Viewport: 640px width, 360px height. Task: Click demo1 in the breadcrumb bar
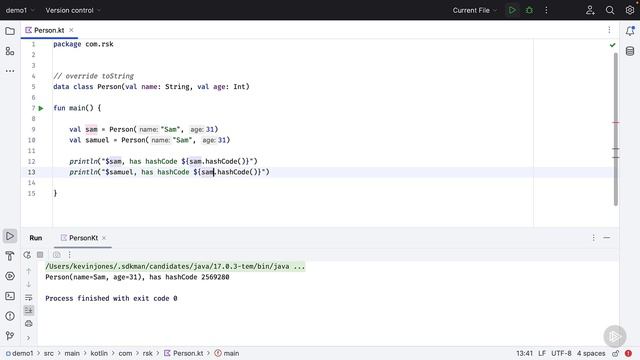point(20,353)
